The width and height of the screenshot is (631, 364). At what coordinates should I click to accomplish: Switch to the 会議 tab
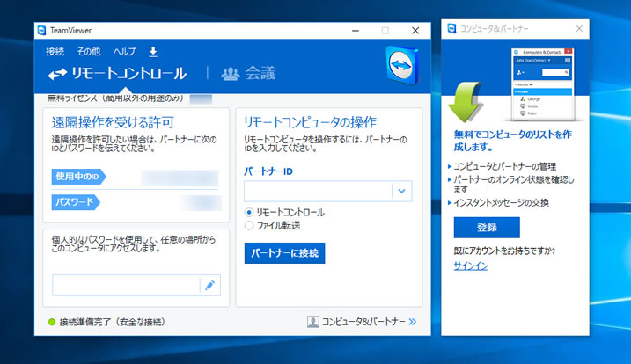(248, 73)
